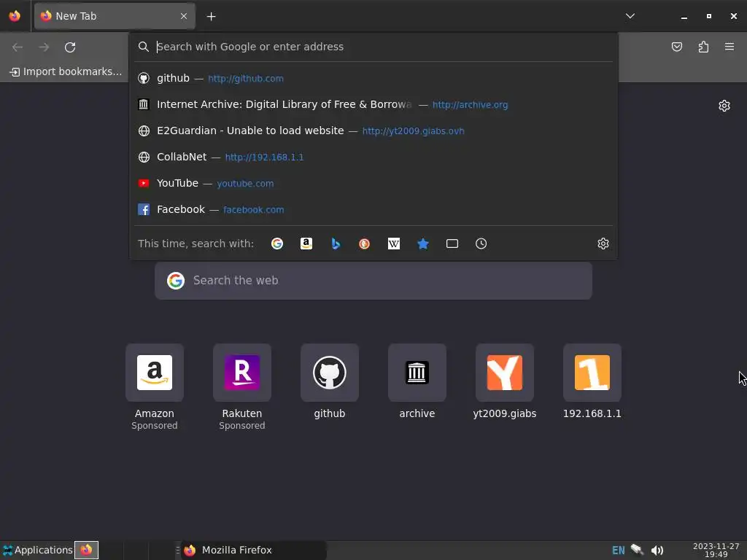Select the Internet Archive suggestion row
Screen dimensions: 747x560
[373, 104]
